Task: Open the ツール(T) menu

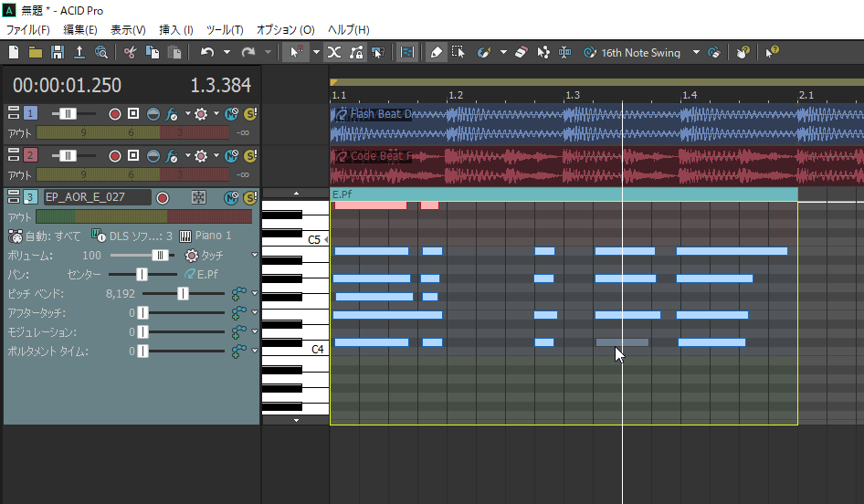Action: coord(225,30)
